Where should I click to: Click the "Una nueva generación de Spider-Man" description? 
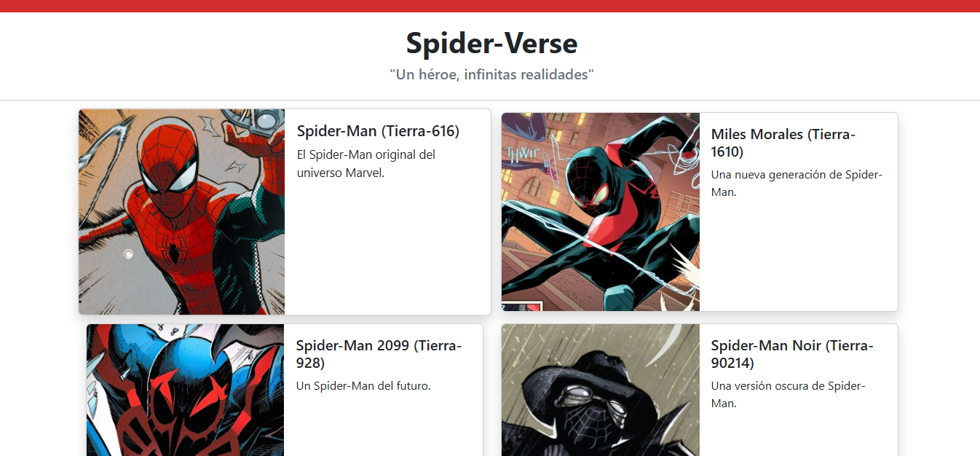[x=797, y=184]
